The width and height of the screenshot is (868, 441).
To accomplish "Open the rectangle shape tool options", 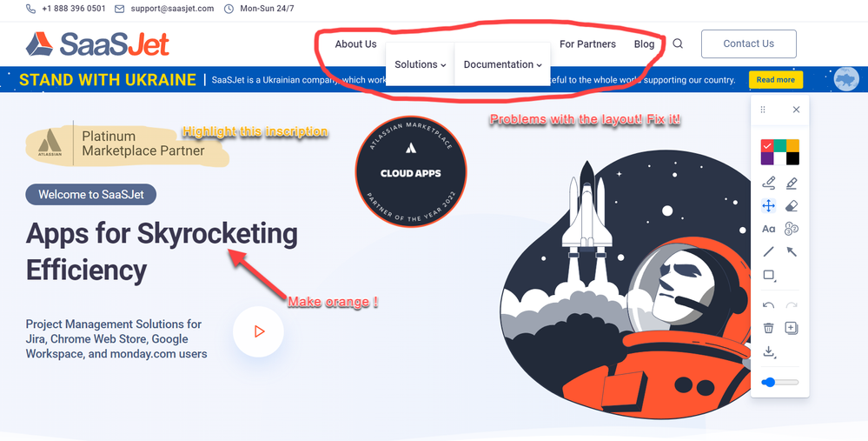I will tap(769, 276).
